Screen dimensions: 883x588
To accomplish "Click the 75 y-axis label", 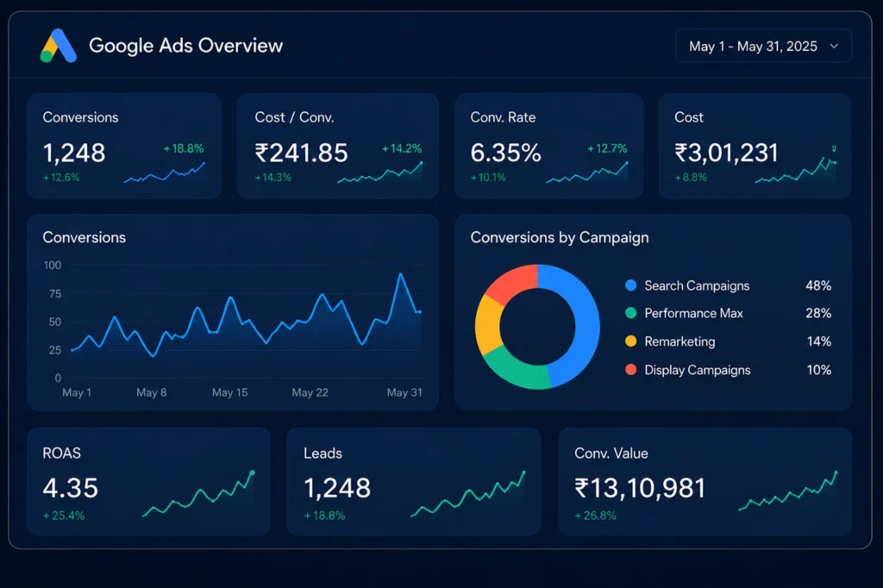I will (x=54, y=294).
